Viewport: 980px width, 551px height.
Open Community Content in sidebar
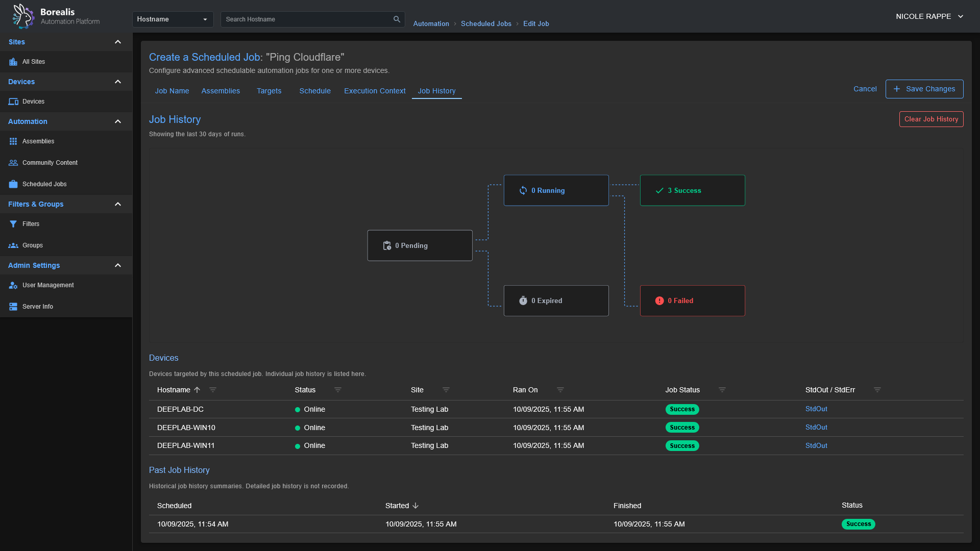coord(50,163)
